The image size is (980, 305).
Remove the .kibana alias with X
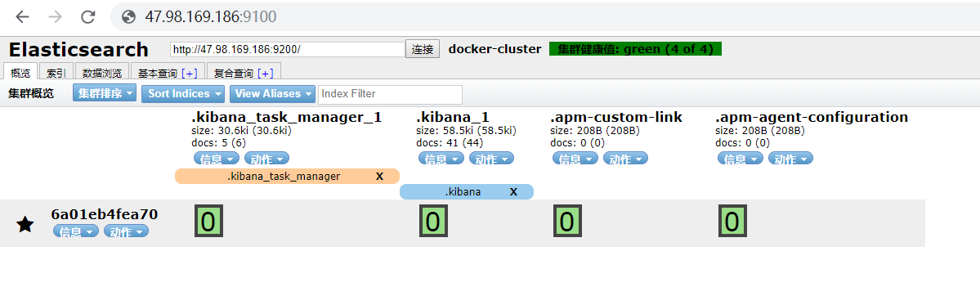[514, 192]
